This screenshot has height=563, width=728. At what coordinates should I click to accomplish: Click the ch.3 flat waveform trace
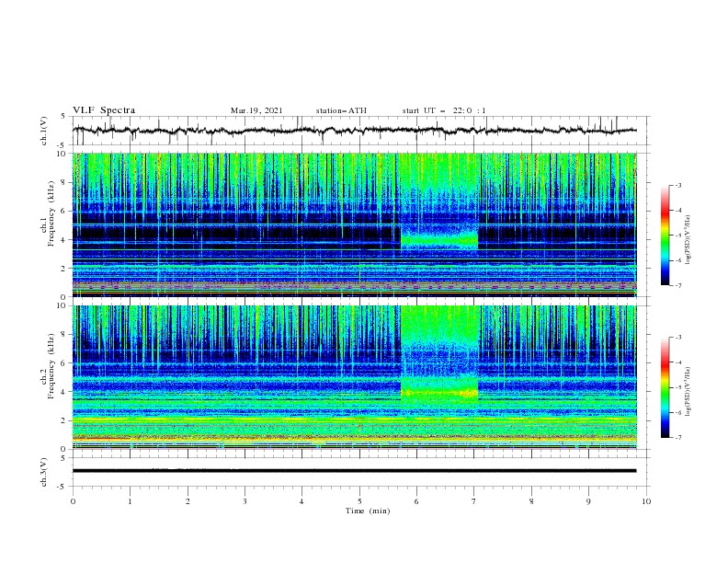tap(354, 471)
